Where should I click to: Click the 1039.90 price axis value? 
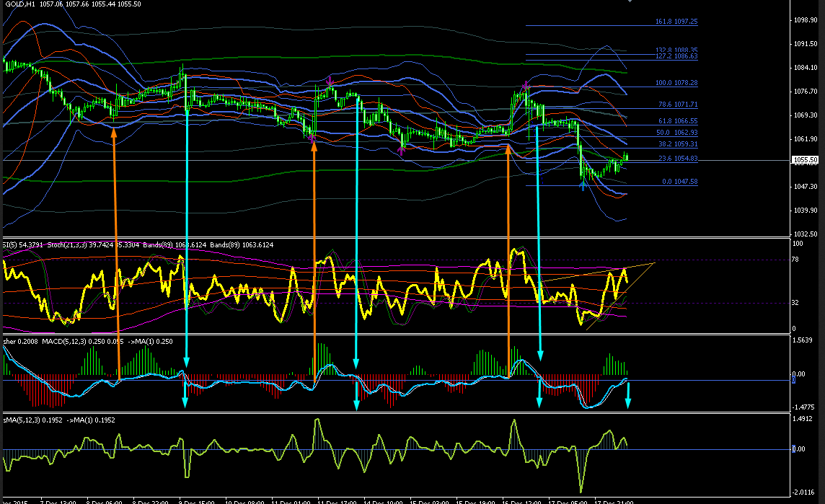(806, 210)
